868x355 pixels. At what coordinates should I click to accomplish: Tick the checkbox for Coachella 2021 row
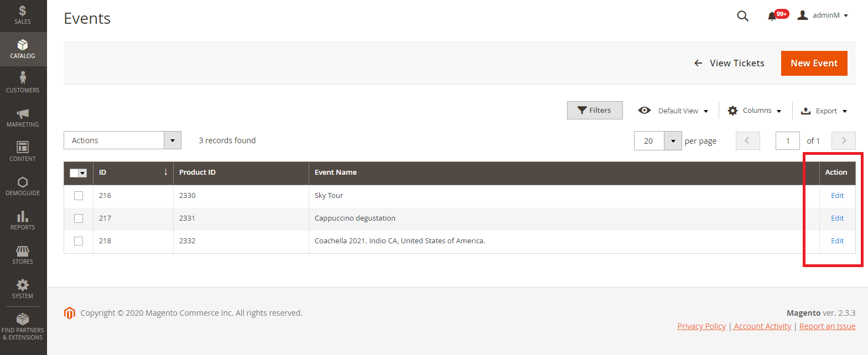(79, 241)
